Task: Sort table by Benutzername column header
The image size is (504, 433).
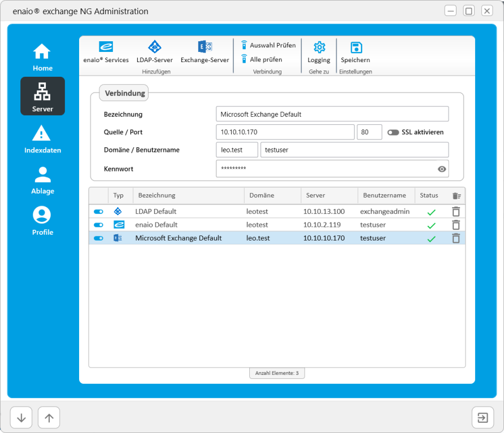Action: [386, 195]
